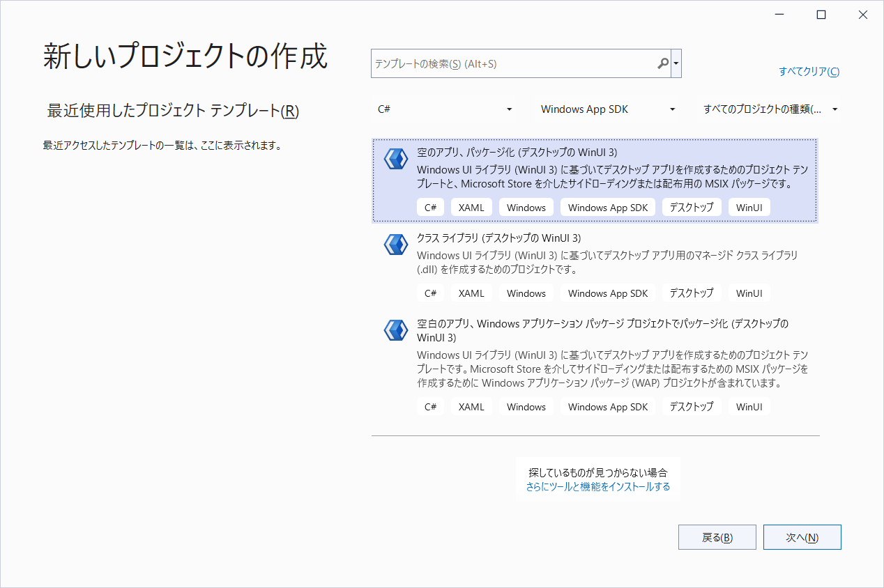Select the クラス ライブラリ template icon
The height and width of the screenshot is (588, 884).
pyautogui.click(x=395, y=245)
